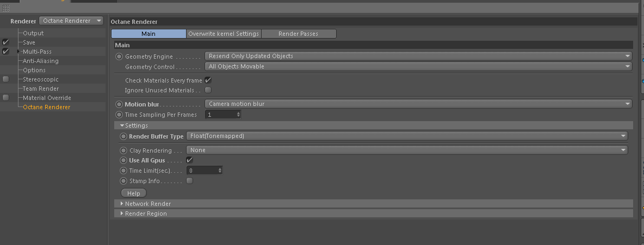Enable the Stereoscopic checkbox
The image size is (644, 245).
[6, 79]
